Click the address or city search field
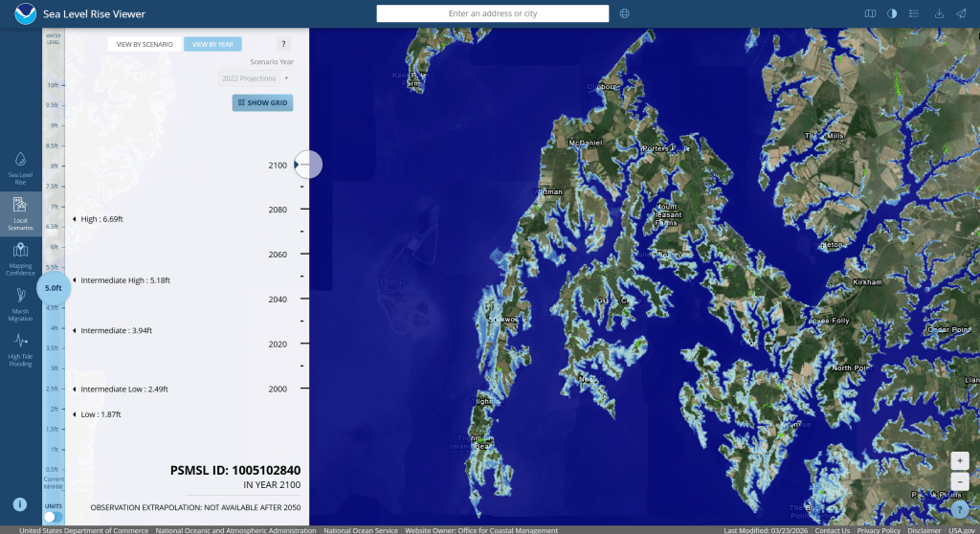This screenshot has height=534, width=980. point(492,13)
